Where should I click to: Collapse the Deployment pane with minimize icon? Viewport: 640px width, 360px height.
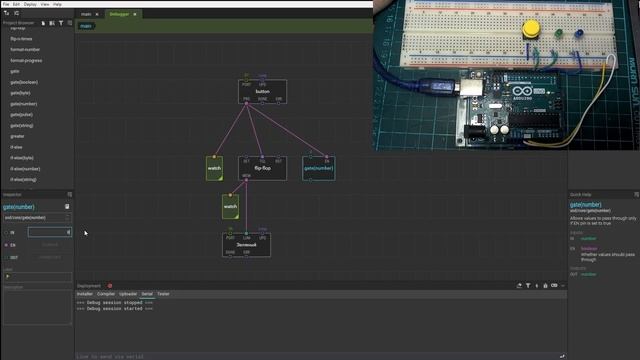pyautogui.click(x=563, y=286)
